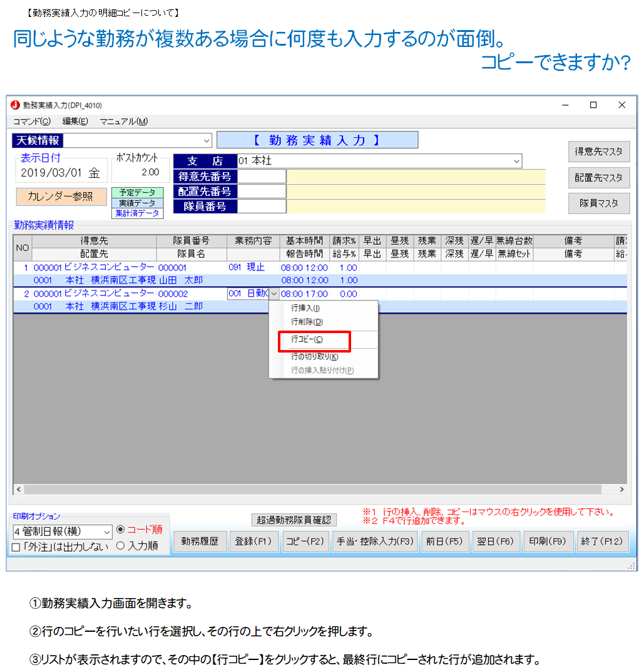Expand the 天候情報 dropdown
The height and width of the screenshot is (670, 644).
[207, 141]
